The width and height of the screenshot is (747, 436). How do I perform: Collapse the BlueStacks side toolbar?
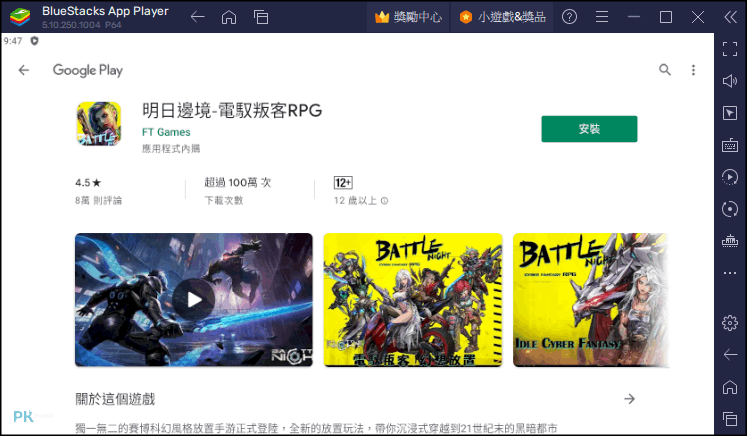click(730, 17)
